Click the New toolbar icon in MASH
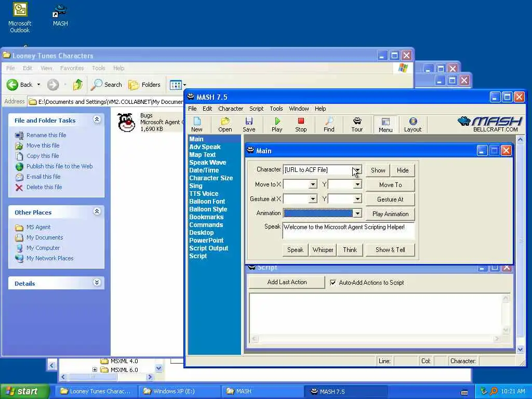The image size is (532, 399). (197, 125)
